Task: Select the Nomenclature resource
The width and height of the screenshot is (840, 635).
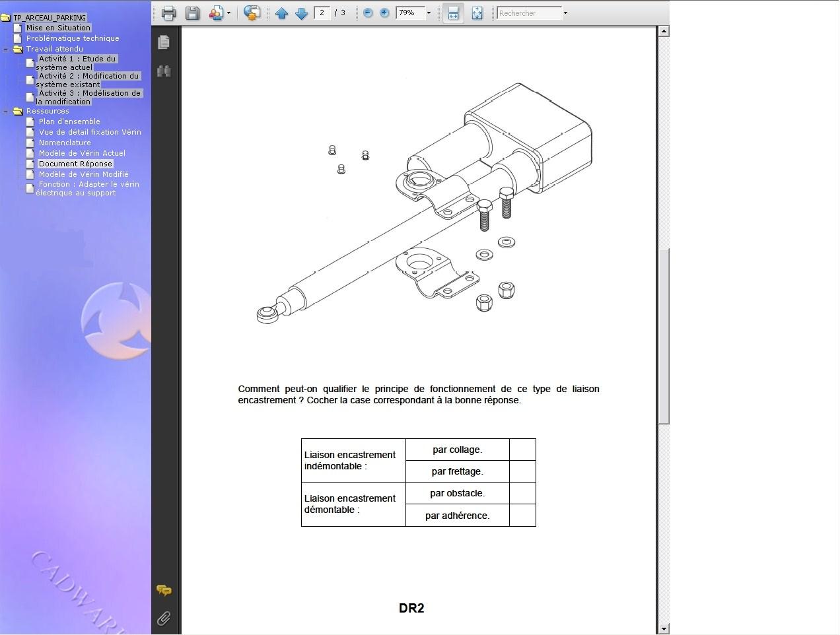Action: point(65,143)
